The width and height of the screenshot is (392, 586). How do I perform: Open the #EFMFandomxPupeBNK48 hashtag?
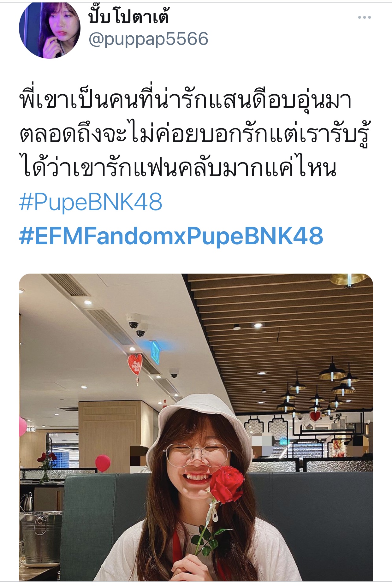171,236
